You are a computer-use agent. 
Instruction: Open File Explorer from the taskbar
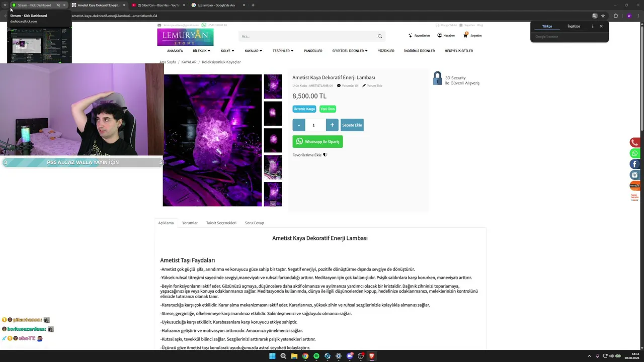(294, 356)
